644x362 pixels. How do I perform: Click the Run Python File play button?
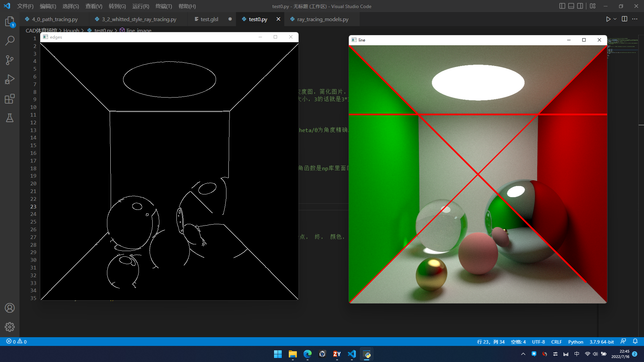pyautogui.click(x=608, y=19)
